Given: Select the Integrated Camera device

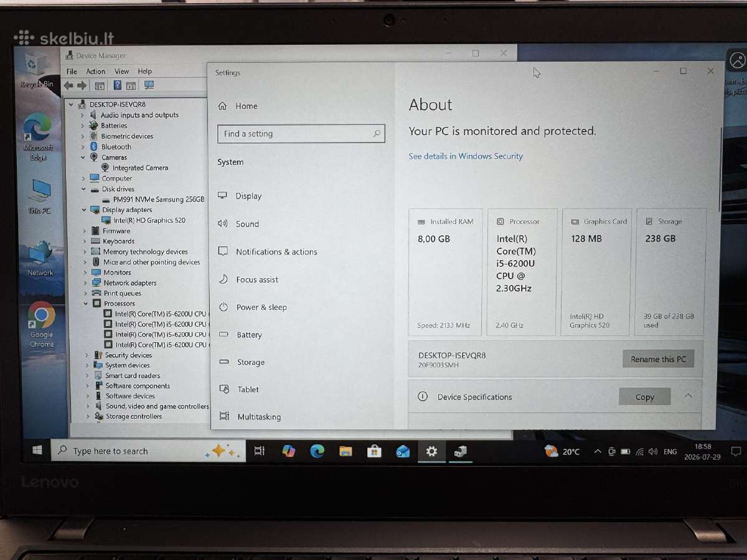Looking at the screenshot, I should click(x=140, y=168).
